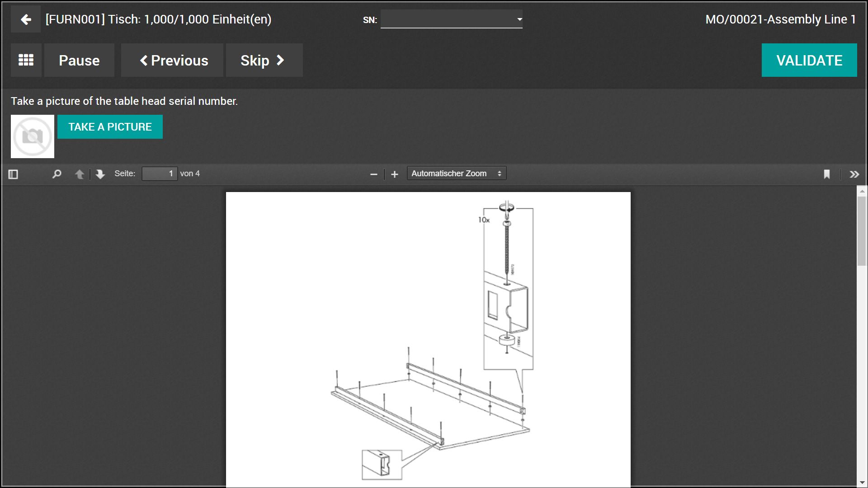This screenshot has height=488, width=868.
Task: Open PDF search magnifier tool
Action: (57, 174)
